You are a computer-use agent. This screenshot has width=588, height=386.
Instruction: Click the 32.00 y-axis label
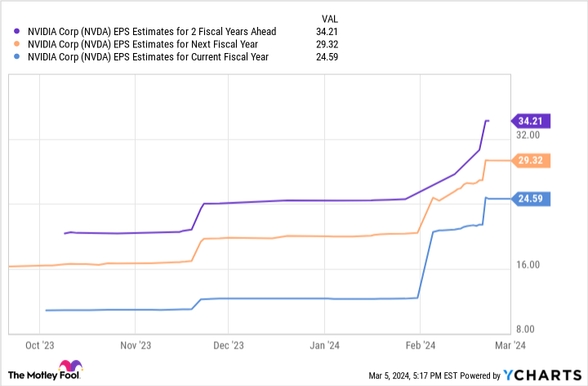(x=528, y=135)
